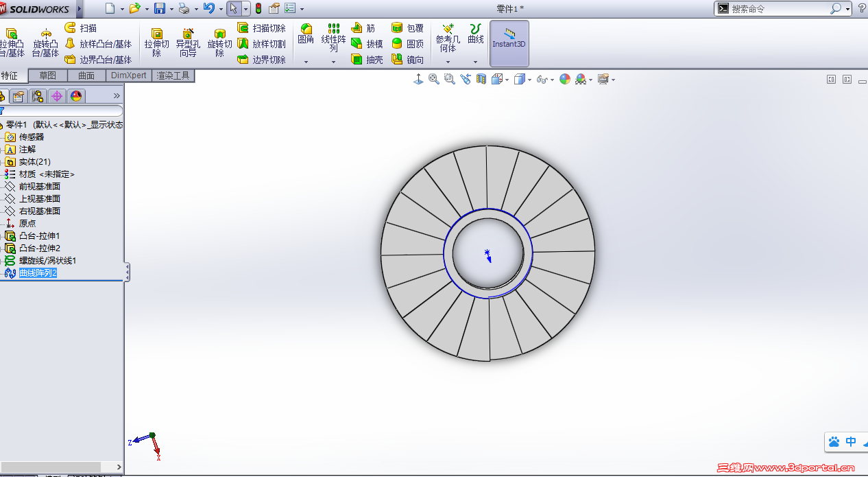Click 旋转切除 revolved cut tool
The image size is (868, 477).
219,43
